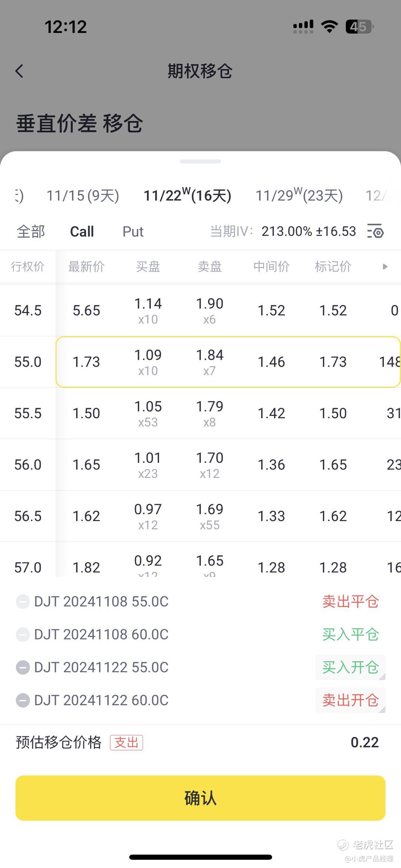Tap minus icon beside DJT 20241108 60.0C

(x=23, y=634)
